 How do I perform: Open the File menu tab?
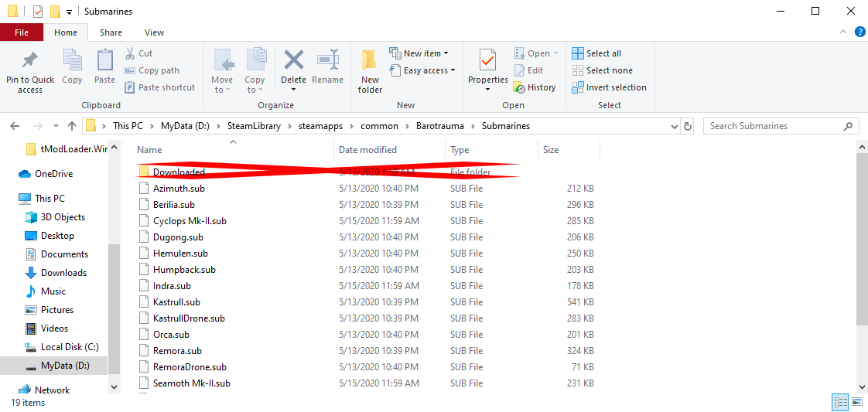[x=22, y=32]
